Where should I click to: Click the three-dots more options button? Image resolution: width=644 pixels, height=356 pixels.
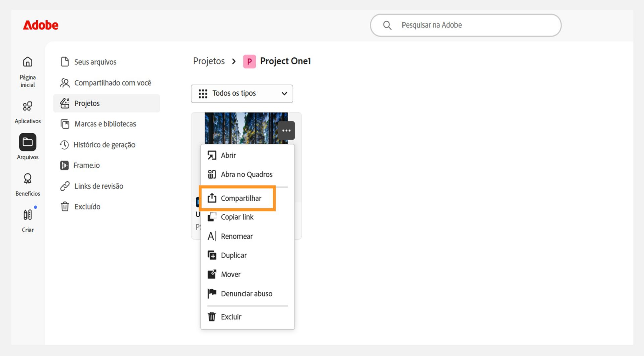point(286,131)
